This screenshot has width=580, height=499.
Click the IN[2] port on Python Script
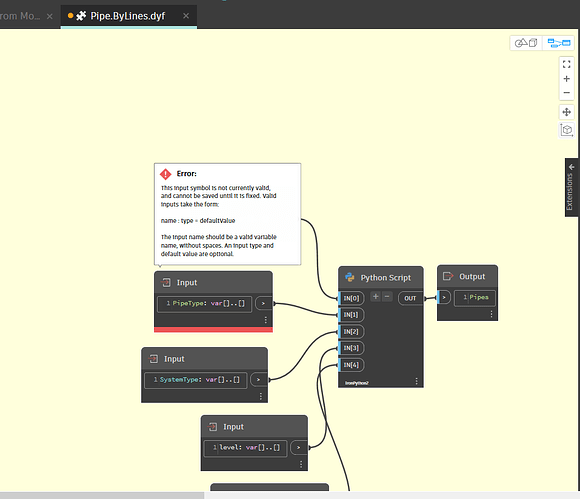[351, 331]
